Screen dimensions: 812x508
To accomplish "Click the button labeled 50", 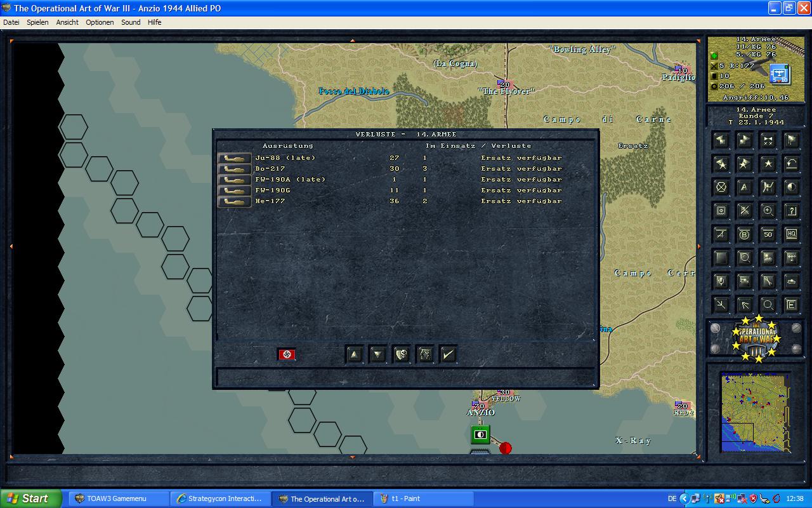I will pos(768,234).
